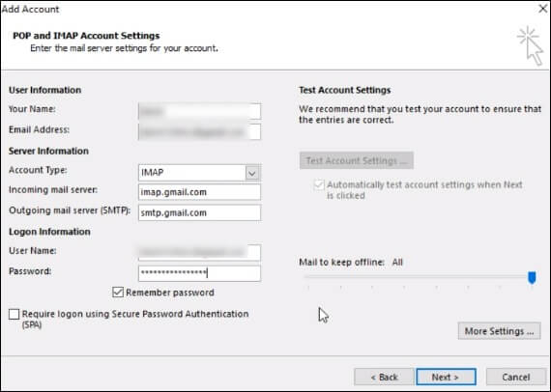Screen dimensions: 551x392
Task: Click the cursor sparkle icon in header
Action: click(x=531, y=45)
